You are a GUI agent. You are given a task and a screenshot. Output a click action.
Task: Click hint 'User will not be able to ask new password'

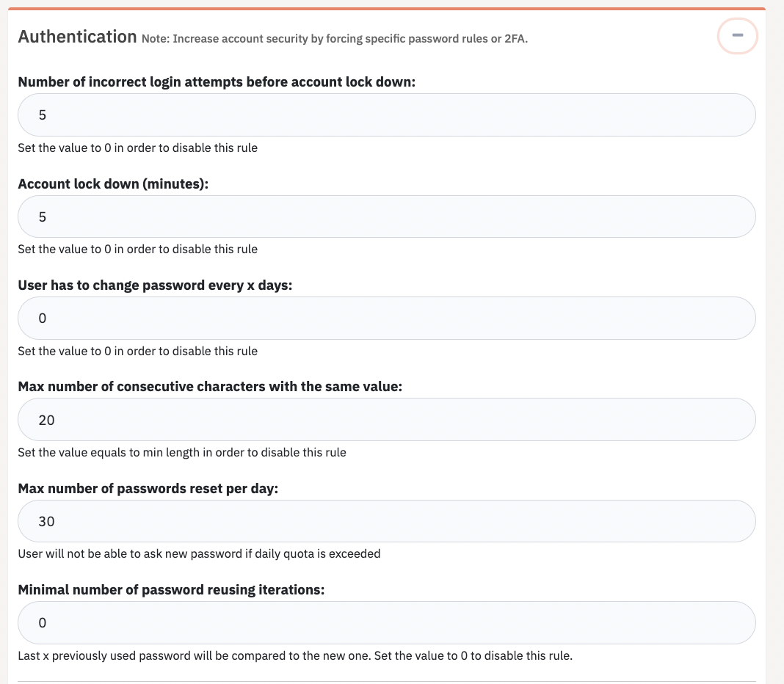point(199,554)
